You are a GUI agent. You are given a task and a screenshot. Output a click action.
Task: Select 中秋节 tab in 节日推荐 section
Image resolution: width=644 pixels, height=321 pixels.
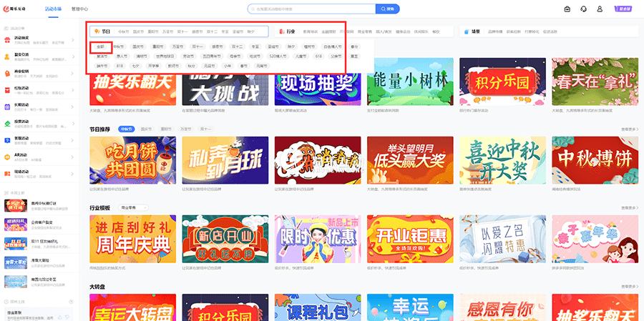(x=127, y=129)
